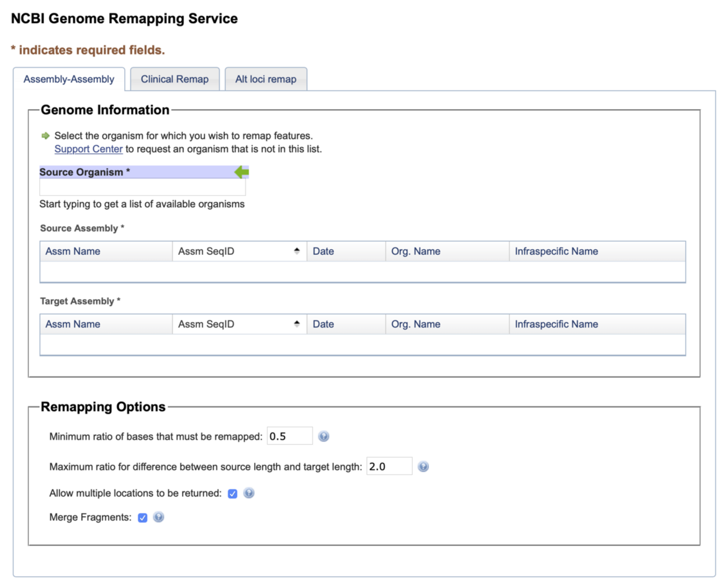This screenshot has height=583, width=728.
Task: Sort Target Assembly table by Date column
Action: 323,324
